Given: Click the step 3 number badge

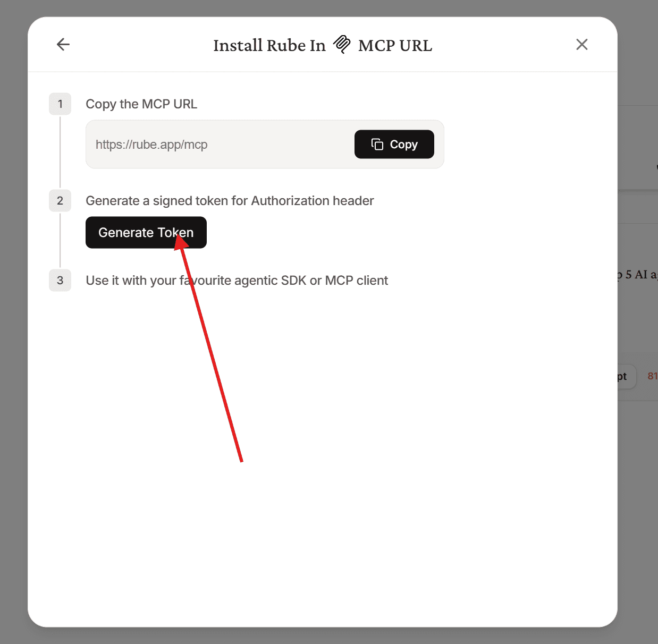Looking at the screenshot, I should click(x=60, y=281).
